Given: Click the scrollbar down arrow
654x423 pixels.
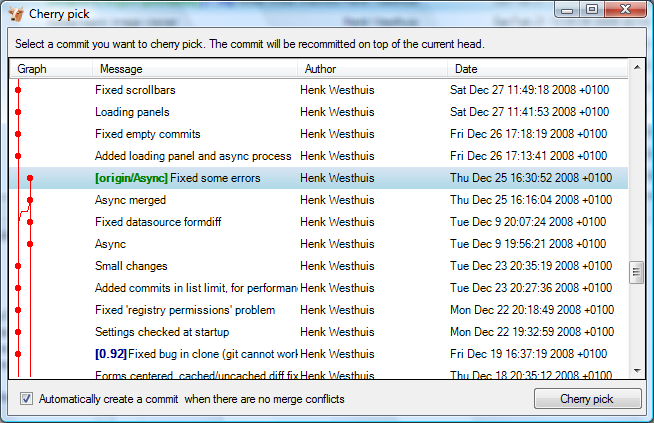Looking at the screenshot, I should [637, 371].
